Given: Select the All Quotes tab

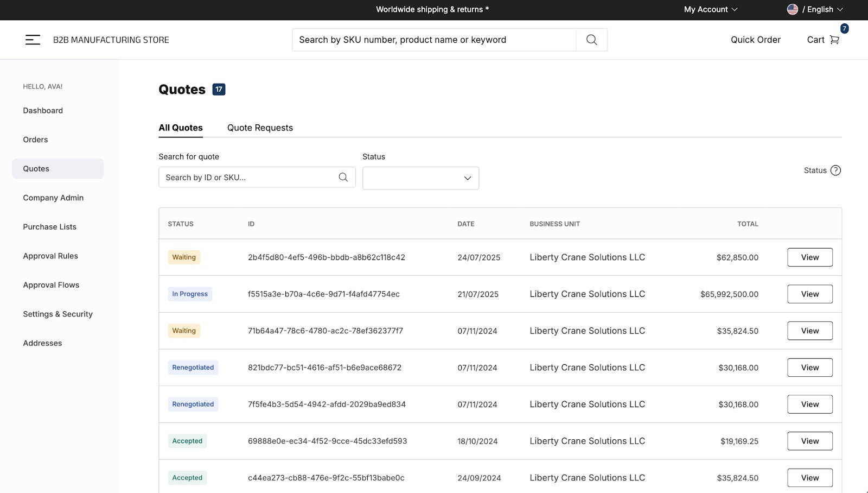Looking at the screenshot, I should 181,128.
